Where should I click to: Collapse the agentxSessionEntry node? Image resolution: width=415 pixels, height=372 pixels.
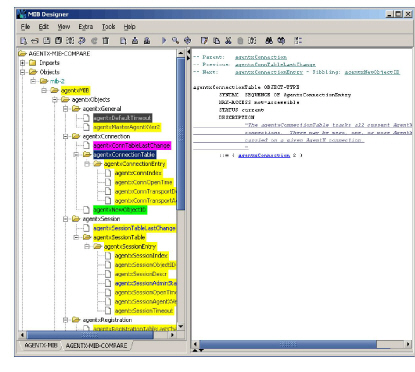click(x=87, y=246)
